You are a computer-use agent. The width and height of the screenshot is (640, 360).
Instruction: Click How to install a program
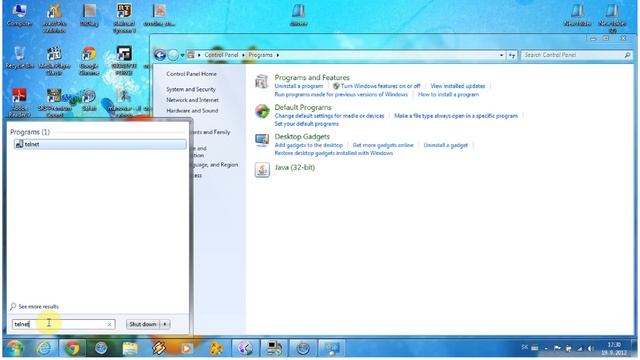point(448,94)
